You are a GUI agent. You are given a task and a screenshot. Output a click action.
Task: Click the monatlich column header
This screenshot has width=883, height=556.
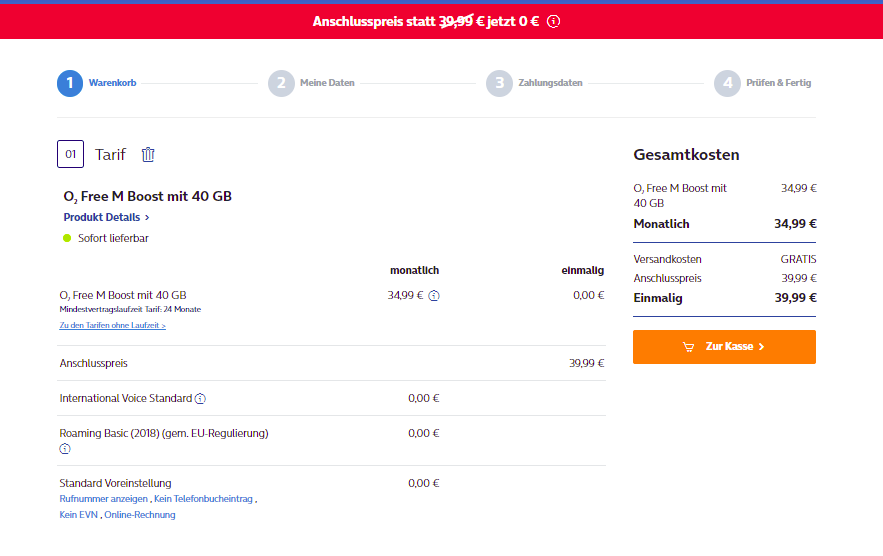pos(414,271)
